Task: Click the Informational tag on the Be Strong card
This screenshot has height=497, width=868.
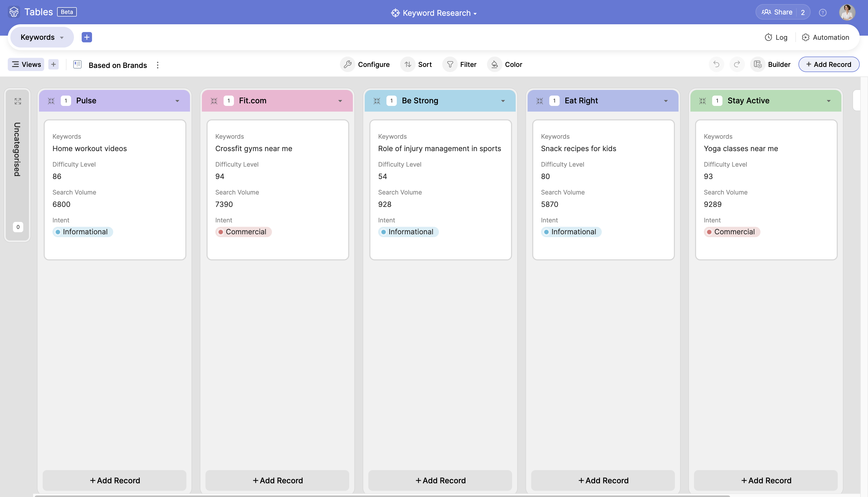Action: click(408, 232)
